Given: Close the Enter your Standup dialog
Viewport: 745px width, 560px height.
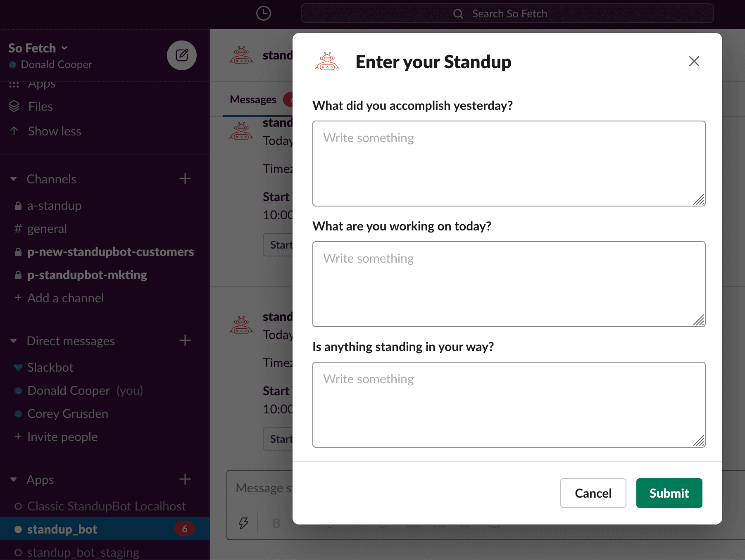Looking at the screenshot, I should click(694, 61).
